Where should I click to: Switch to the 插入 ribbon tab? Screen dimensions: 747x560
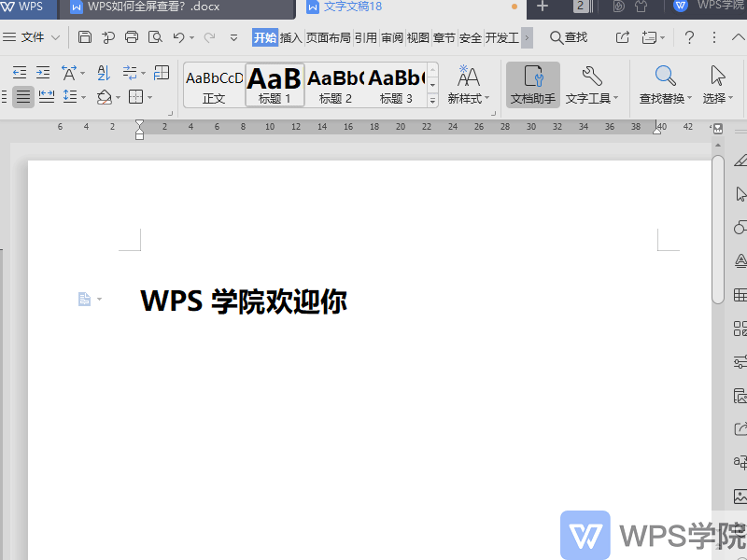pos(289,38)
